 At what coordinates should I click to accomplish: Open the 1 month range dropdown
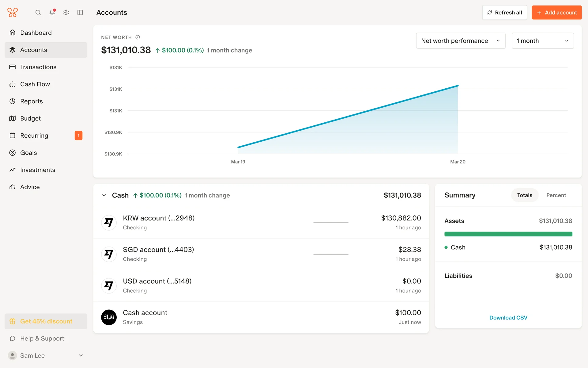point(542,41)
